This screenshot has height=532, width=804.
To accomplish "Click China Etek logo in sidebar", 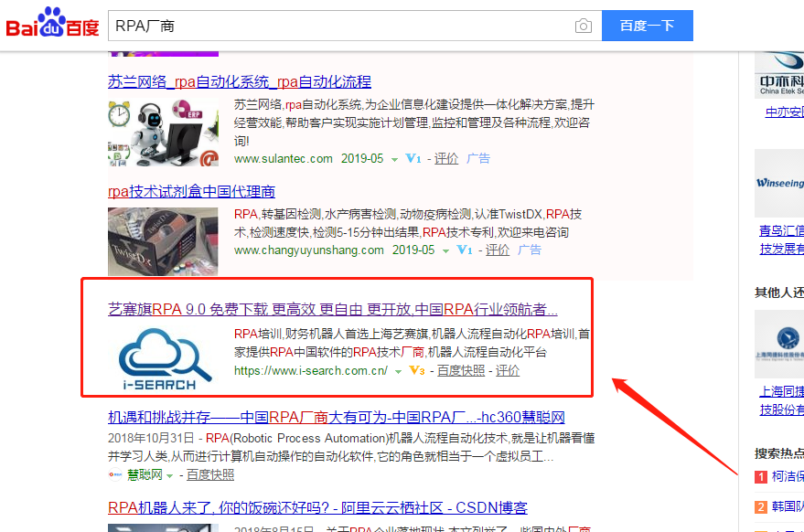I will pos(779,75).
